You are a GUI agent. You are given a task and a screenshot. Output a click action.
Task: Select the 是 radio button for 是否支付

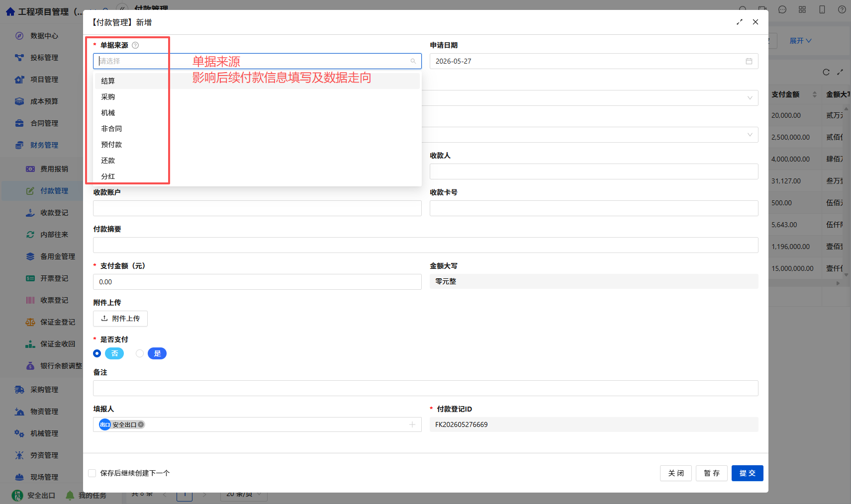(140, 353)
